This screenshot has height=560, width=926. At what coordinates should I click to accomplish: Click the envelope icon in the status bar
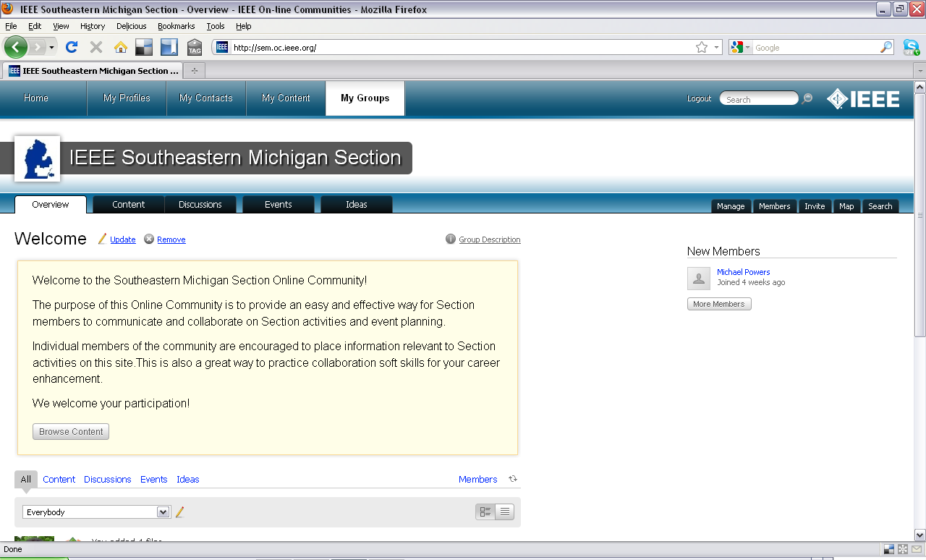[916, 549]
